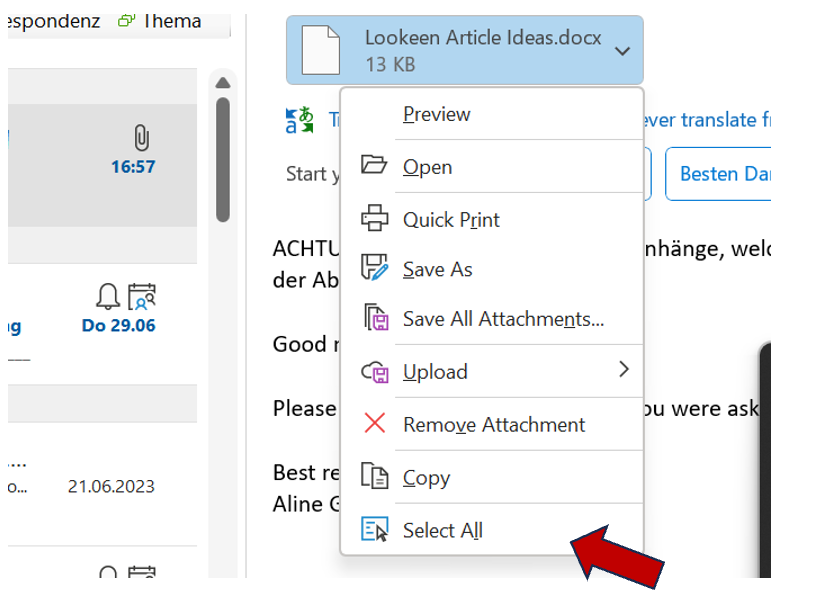Click the Open folder icon in context menu
The image size is (816, 604).
click(x=374, y=166)
